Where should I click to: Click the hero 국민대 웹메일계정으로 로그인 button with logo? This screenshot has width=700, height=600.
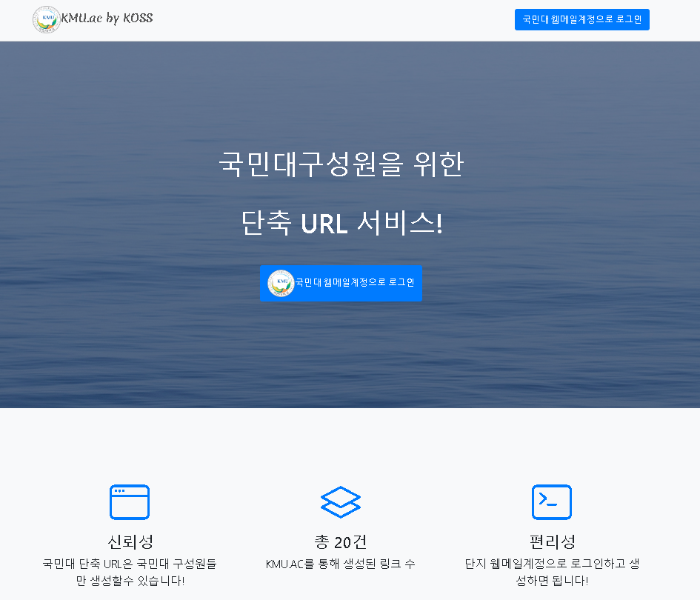[x=341, y=283]
